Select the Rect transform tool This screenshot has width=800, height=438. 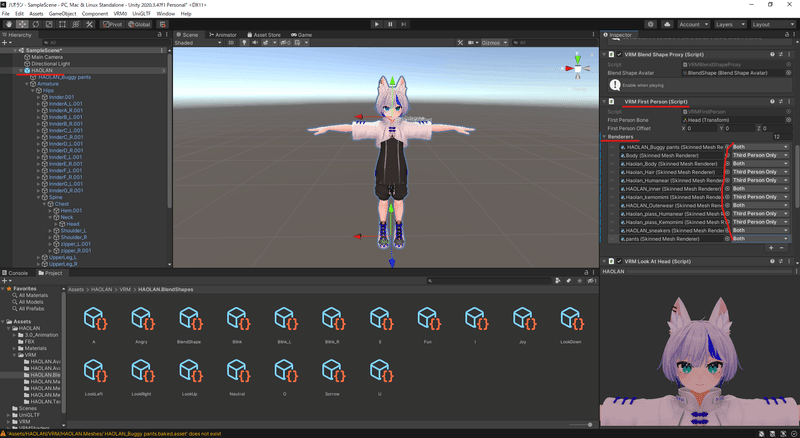pos(62,24)
